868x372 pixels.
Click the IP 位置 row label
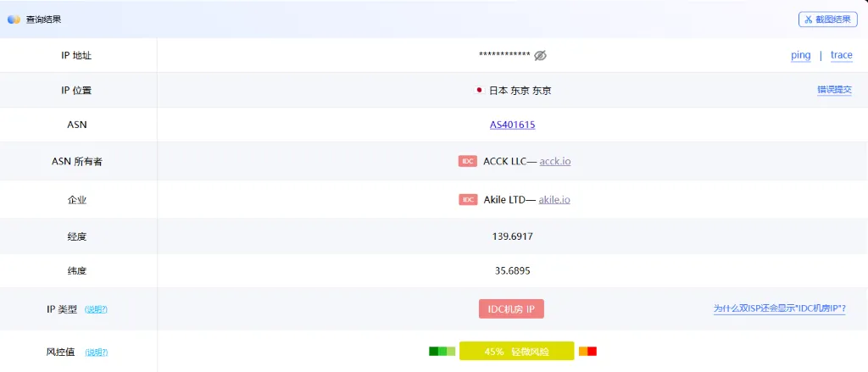(x=76, y=90)
